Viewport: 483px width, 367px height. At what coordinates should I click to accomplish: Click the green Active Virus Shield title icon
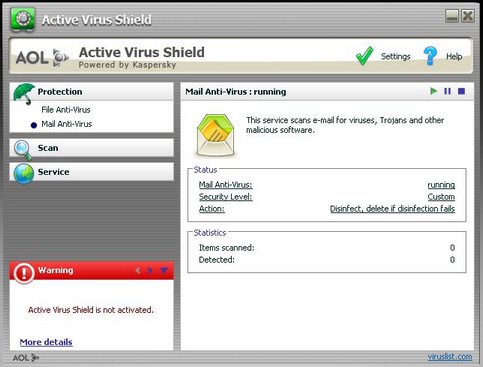(23, 19)
